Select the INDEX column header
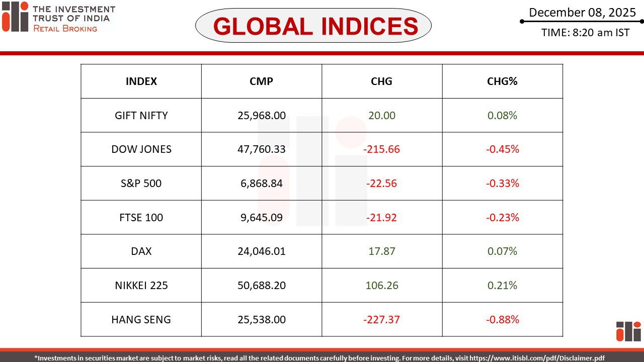This screenshot has width=644, height=362. point(141,81)
